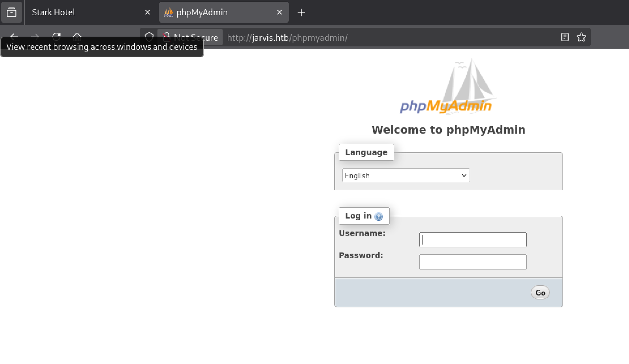Viewport: 629px width, 364px height.
Task: Toggle reader view in address bar
Action: click(565, 37)
